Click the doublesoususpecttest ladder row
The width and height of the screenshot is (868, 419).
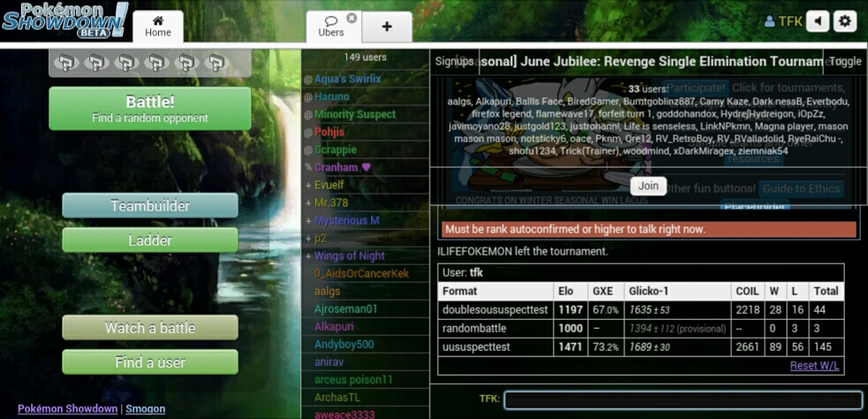[x=640, y=309]
